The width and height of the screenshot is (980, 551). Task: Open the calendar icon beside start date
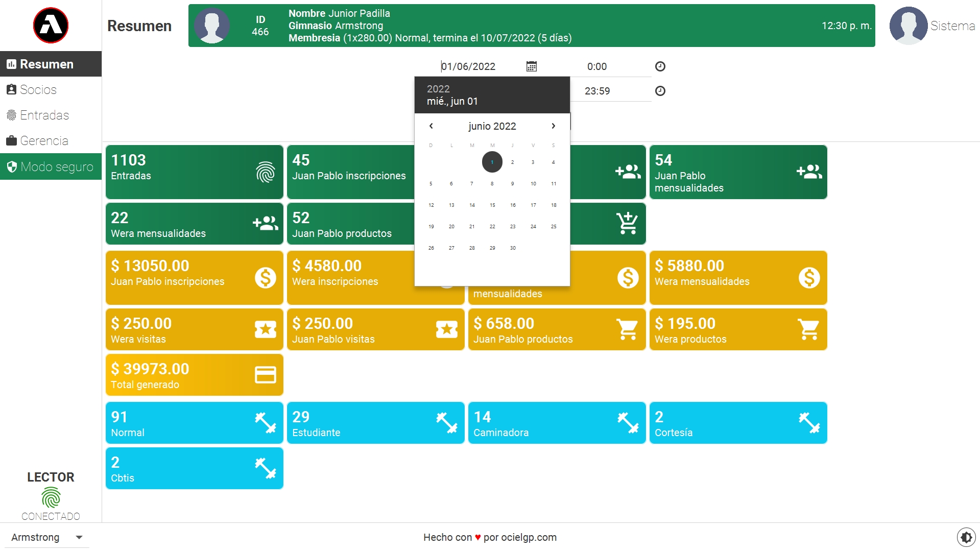pos(532,66)
